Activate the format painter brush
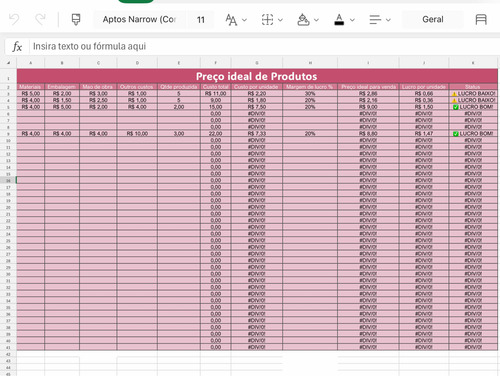This screenshot has width=500, height=376. tap(76, 20)
